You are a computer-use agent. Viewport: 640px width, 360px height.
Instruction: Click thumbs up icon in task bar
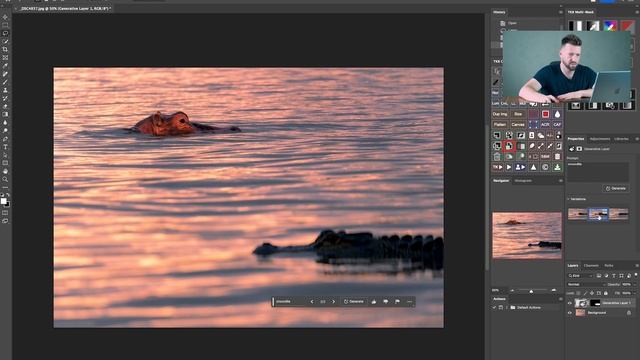pyautogui.click(x=374, y=302)
